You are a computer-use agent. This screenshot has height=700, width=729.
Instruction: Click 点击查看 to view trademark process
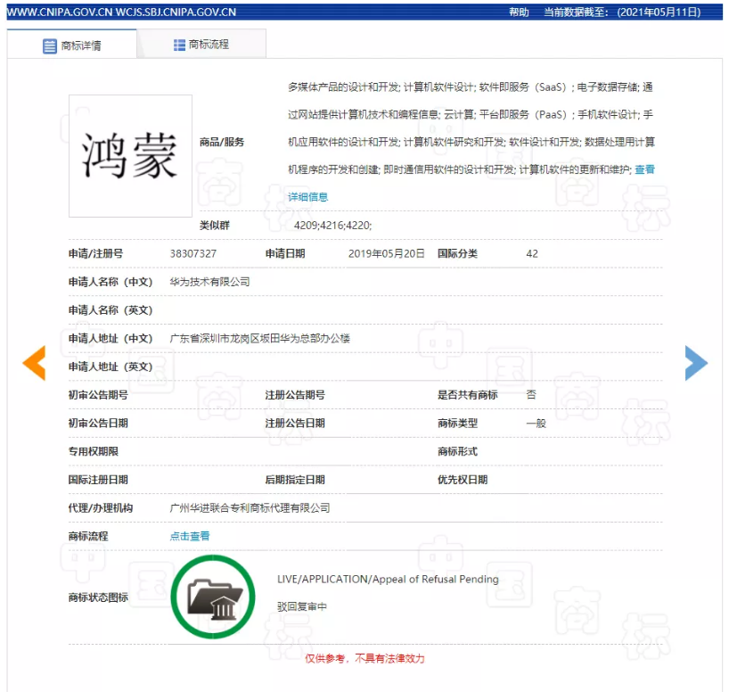(190, 536)
